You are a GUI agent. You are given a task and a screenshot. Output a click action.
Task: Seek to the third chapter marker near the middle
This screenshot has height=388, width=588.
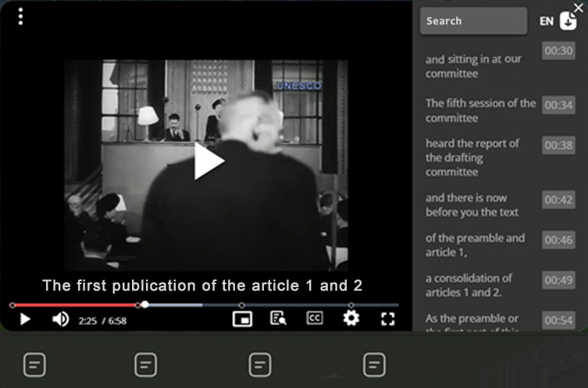242,305
